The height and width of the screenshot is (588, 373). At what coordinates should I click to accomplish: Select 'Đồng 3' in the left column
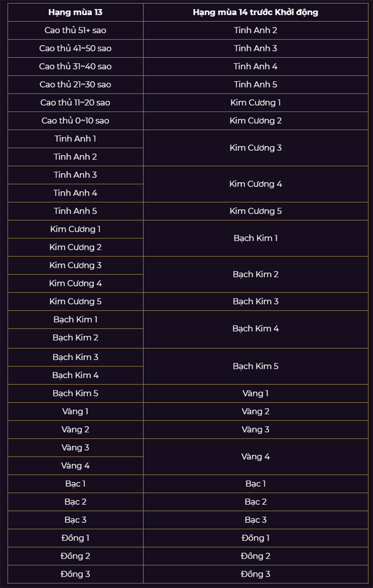point(76,574)
